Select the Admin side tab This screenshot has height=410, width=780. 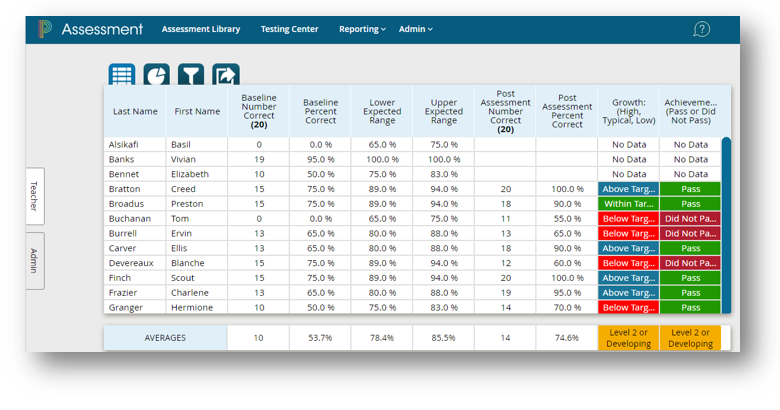pyautogui.click(x=34, y=260)
